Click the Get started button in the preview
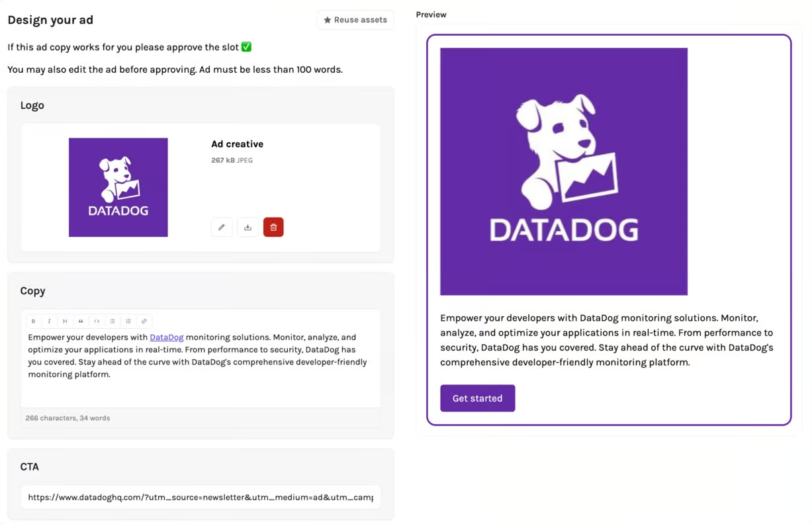The height and width of the screenshot is (524, 812). point(478,398)
